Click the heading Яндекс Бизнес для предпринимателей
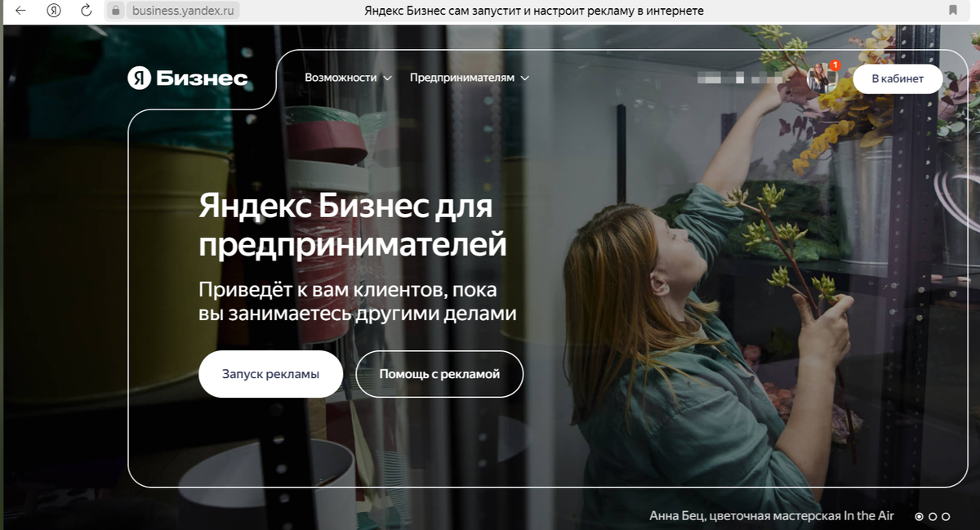This screenshot has width=980, height=530. click(353, 225)
